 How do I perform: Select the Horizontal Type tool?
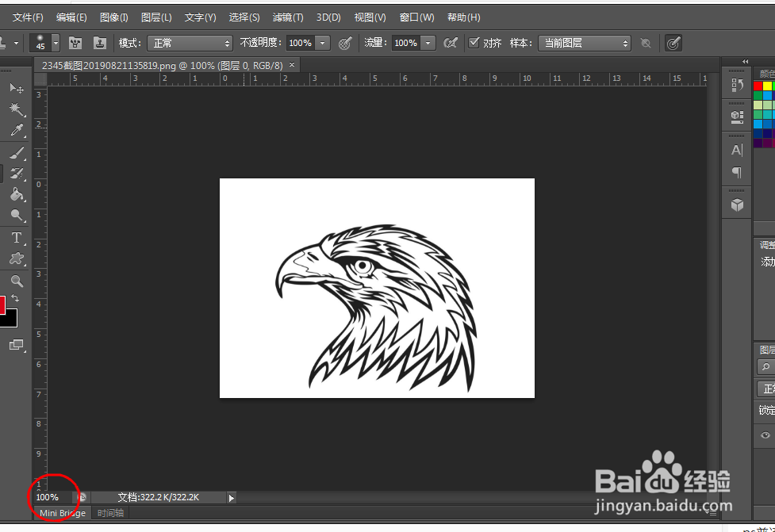(x=17, y=238)
